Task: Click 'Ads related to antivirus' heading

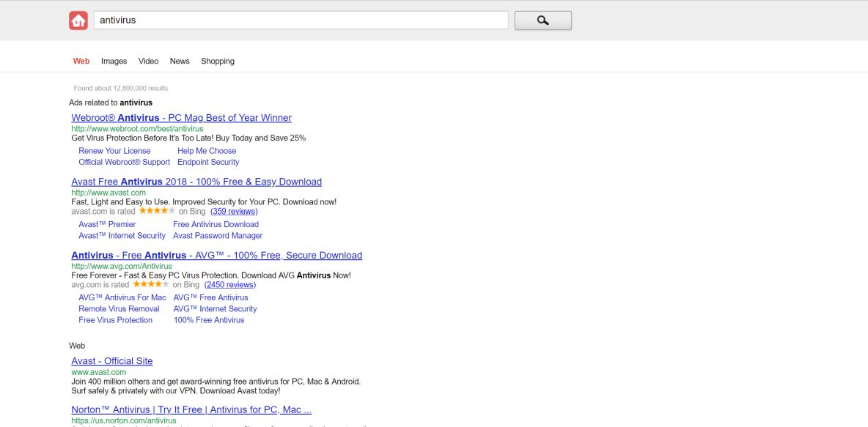Action: pyautogui.click(x=111, y=103)
